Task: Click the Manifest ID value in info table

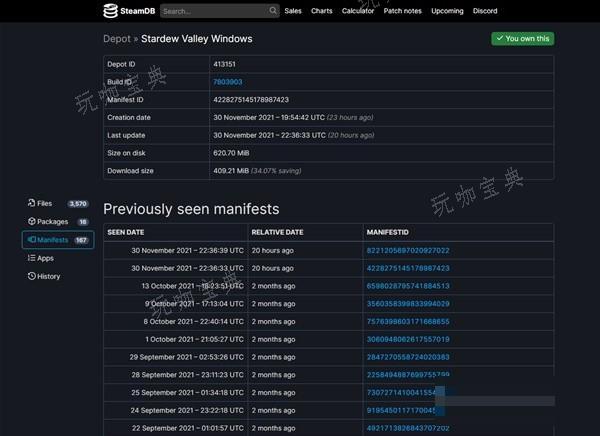Action: pyautogui.click(x=251, y=100)
